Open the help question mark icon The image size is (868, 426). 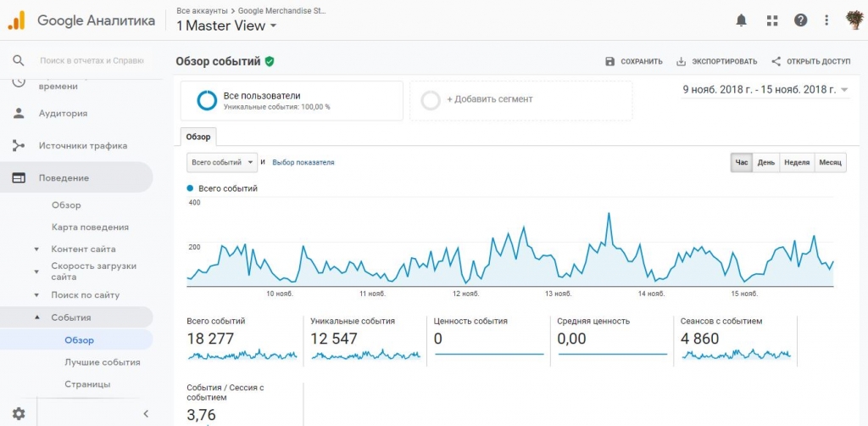coord(800,20)
